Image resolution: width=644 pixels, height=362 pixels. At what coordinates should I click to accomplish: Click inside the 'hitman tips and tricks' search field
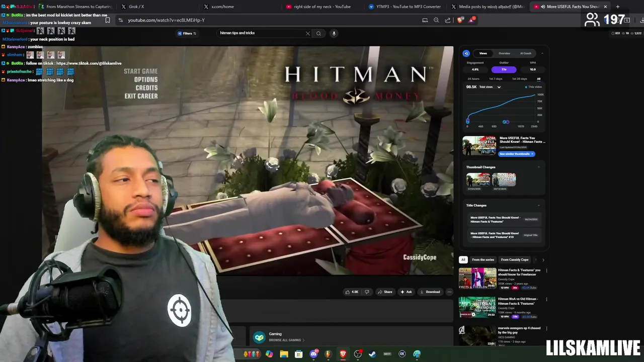261,33
